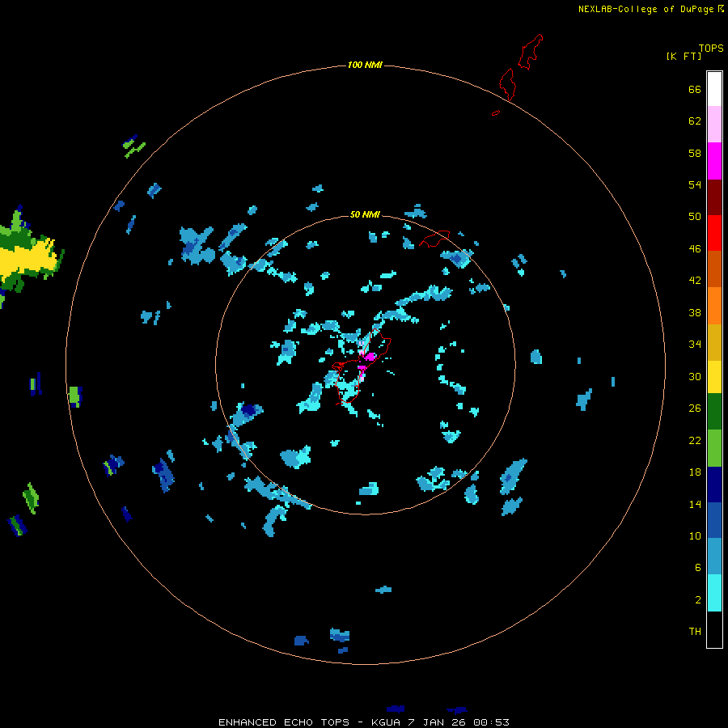Click the 00:53 timestamp
The height and width of the screenshot is (728, 728).
[x=491, y=722]
